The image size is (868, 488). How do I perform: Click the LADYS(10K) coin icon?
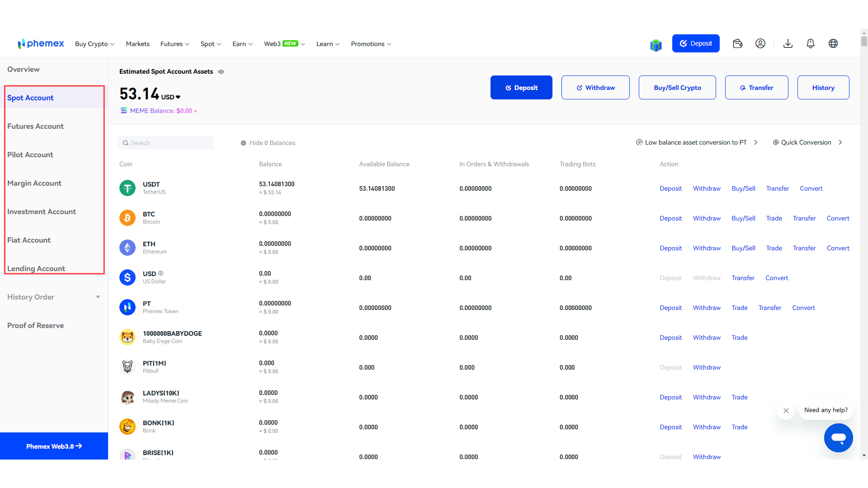coord(127,397)
